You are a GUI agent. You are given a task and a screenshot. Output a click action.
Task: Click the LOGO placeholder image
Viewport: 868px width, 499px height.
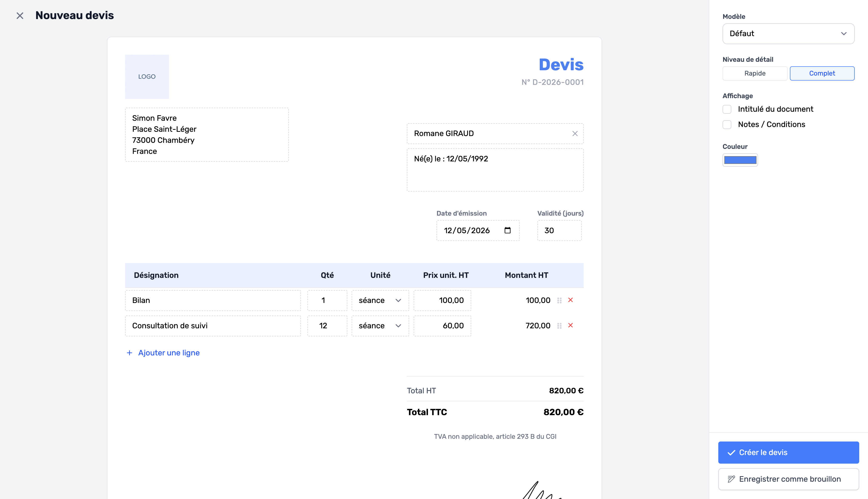pos(147,77)
